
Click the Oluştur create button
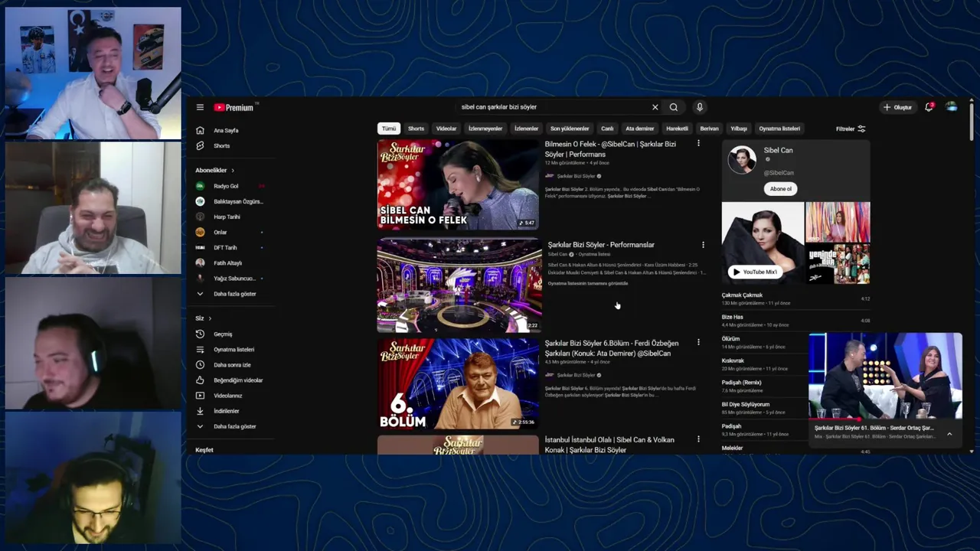pos(897,107)
